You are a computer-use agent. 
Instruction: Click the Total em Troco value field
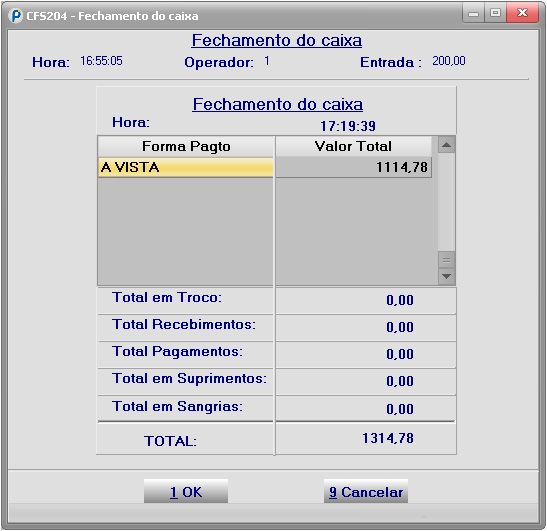pyautogui.click(x=366, y=300)
